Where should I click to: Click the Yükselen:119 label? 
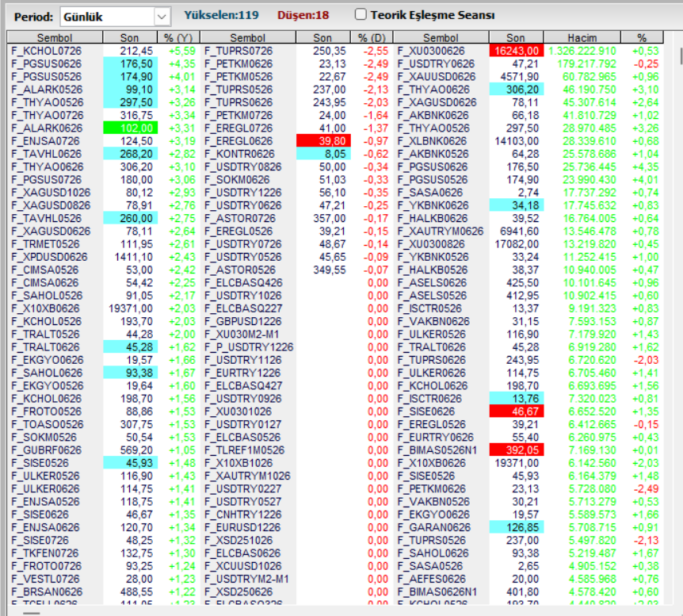point(221,15)
